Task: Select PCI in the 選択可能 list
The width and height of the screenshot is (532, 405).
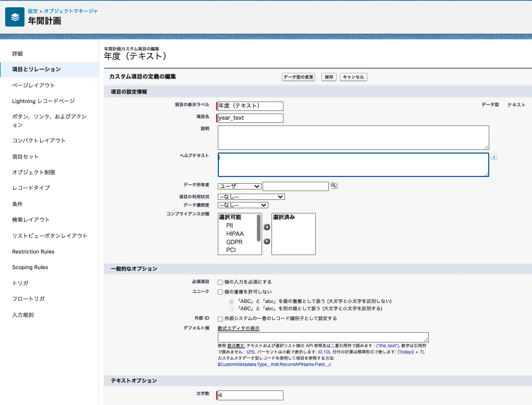Action: click(x=231, y=250)
